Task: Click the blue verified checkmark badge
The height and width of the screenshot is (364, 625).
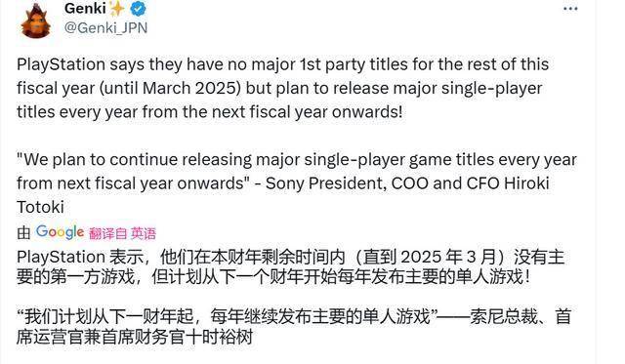Action: tap(139, 9)
